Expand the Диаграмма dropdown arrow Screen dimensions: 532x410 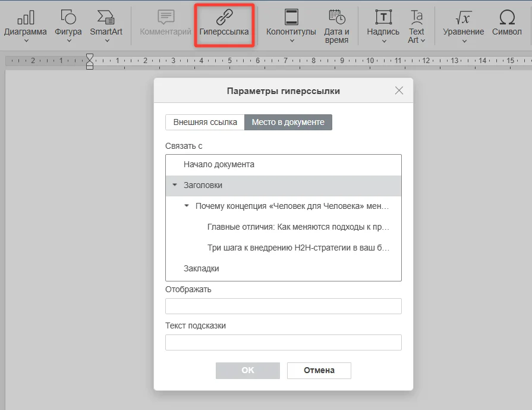point(26,41)
